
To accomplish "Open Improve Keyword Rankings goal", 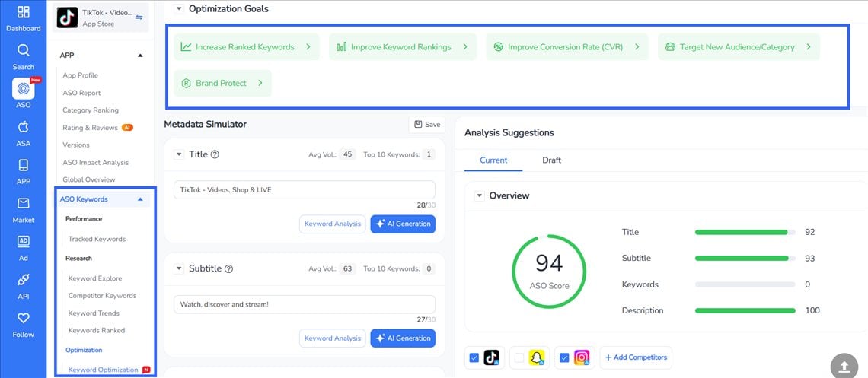I will point(403,47).
